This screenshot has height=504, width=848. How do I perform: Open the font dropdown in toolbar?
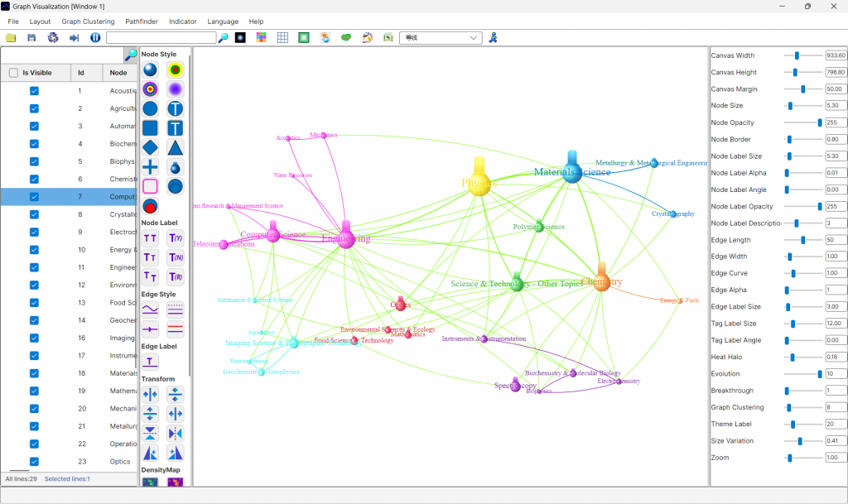coord(441,38)
